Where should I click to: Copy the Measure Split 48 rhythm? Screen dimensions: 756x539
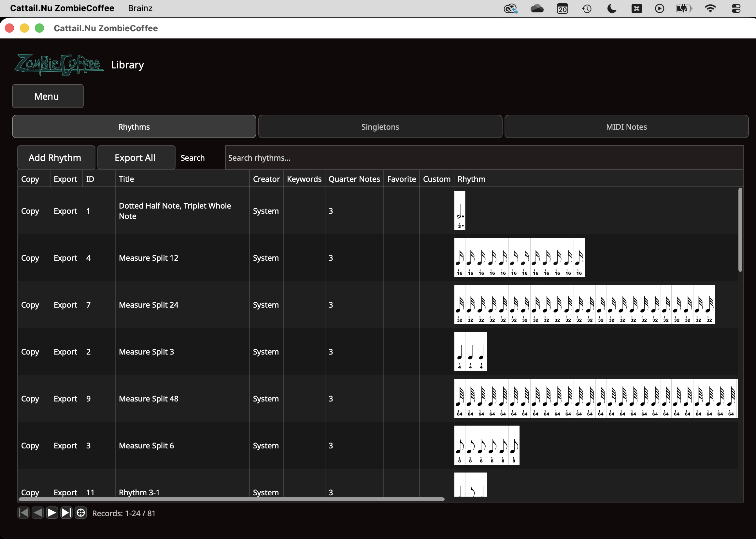coord(30,399)
